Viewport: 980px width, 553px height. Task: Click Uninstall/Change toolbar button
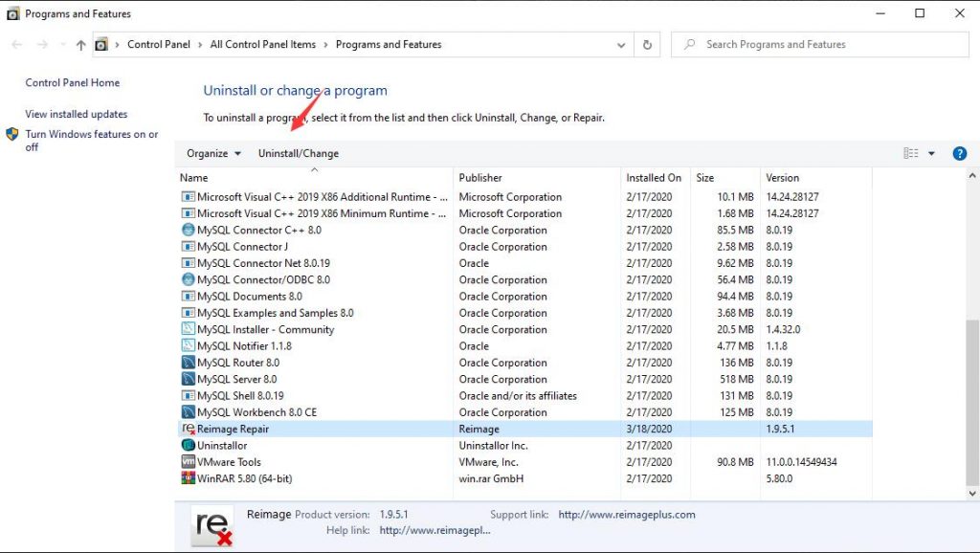[299, 154]
